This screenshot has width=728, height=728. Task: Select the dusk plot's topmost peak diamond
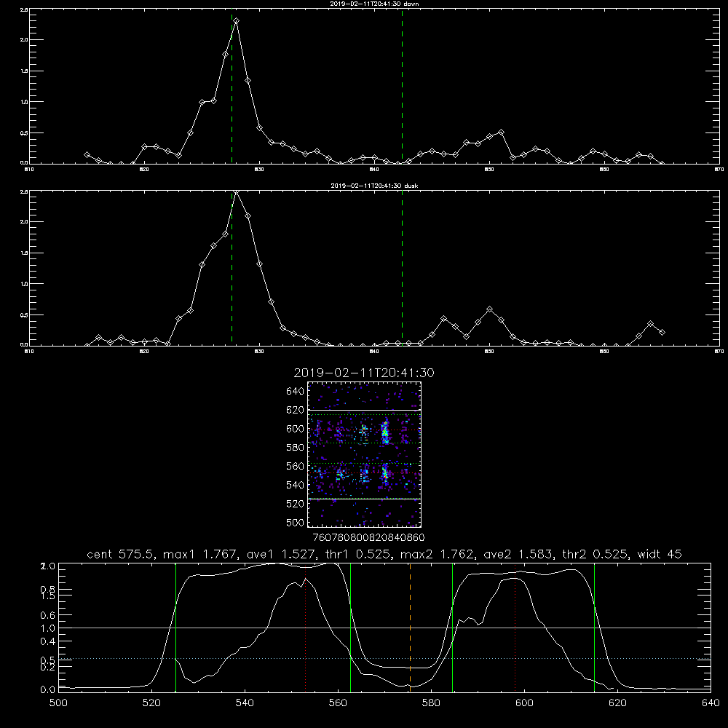pos(237,193)
